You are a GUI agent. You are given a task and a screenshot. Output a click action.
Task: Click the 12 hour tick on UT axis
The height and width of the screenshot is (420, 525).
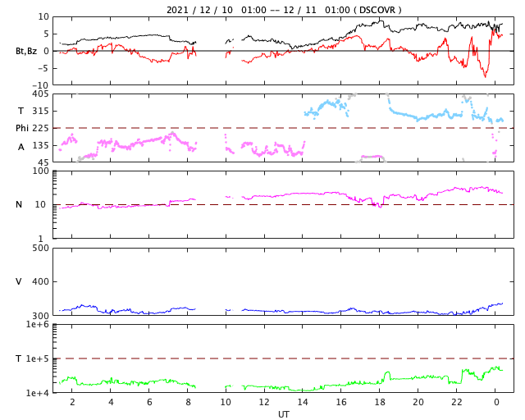pos(264,402)
